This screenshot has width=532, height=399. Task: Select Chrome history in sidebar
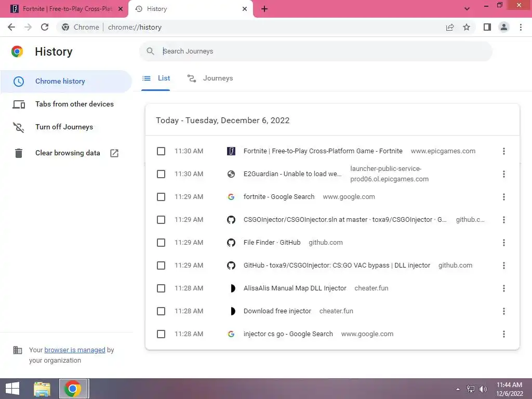66,82
